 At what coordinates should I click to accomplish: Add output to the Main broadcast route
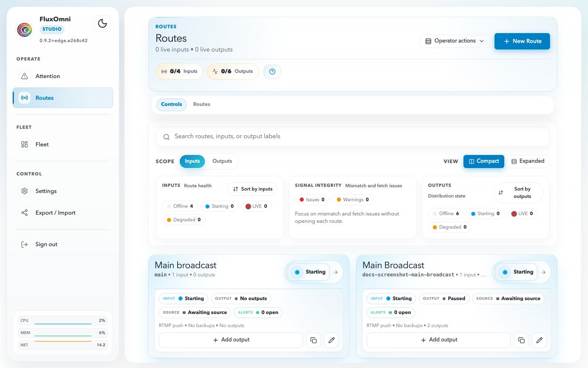[x=231, y=340]
